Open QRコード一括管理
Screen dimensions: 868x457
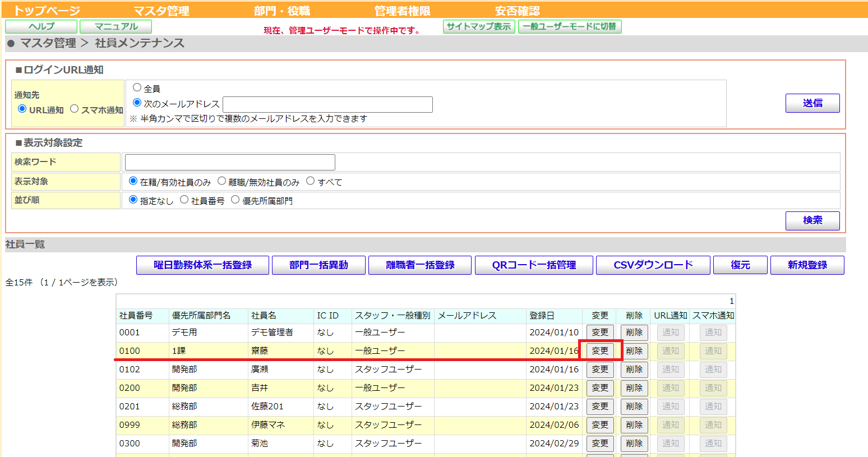coord(534,265)
